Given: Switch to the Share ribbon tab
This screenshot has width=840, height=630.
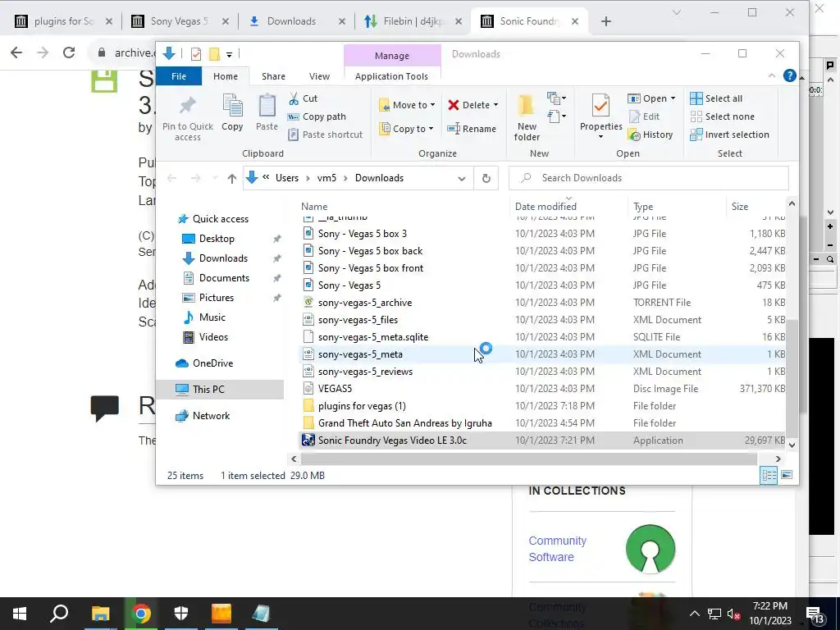Looking at the screenshot, I should [x=273, y=76].
